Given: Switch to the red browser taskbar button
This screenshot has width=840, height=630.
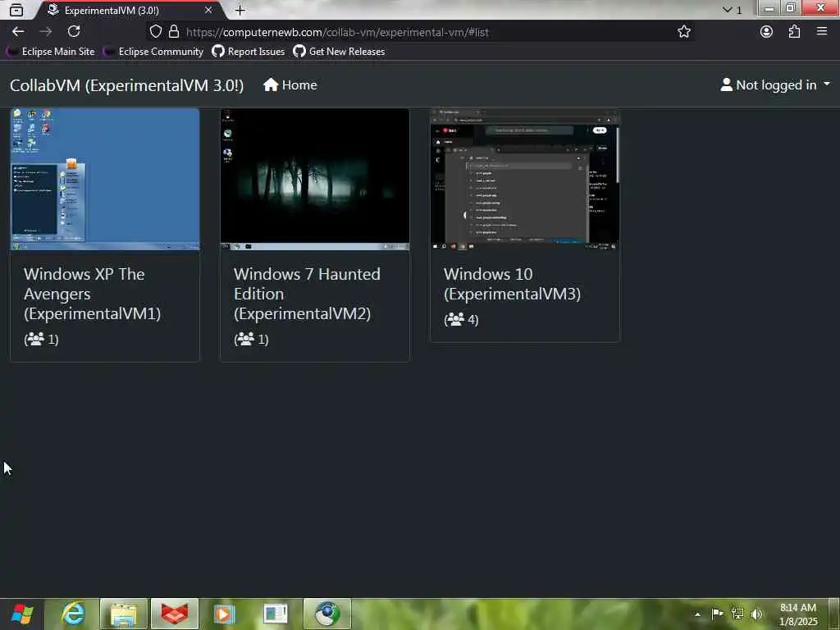Looking at the screenshot, I should point(175,614).
